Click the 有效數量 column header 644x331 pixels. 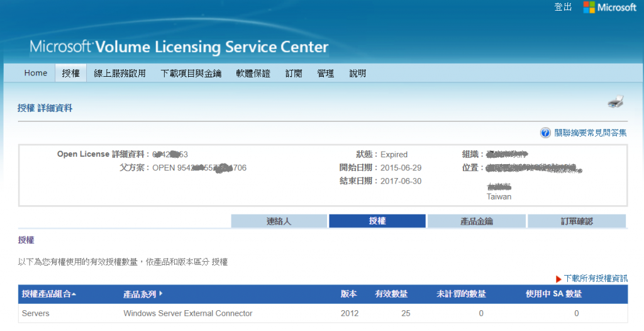tap(391, 294)
